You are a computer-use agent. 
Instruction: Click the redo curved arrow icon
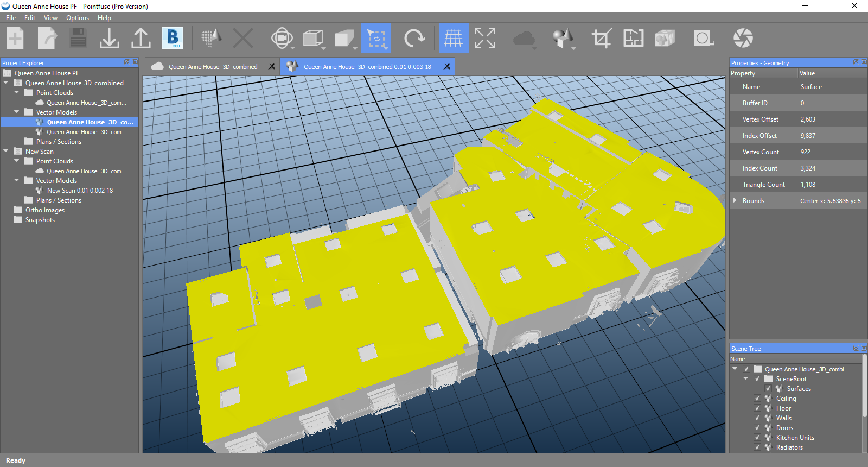click(x=414, y=39)
